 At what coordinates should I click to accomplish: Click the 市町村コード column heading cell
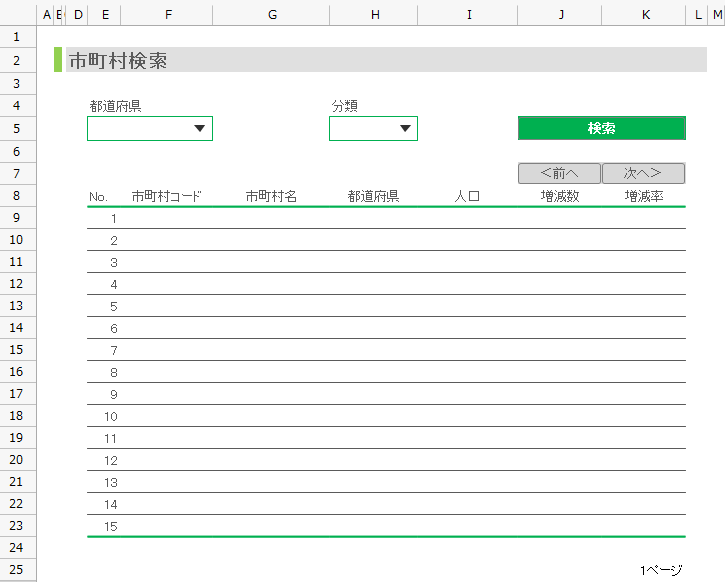click(x=167, y=196)
